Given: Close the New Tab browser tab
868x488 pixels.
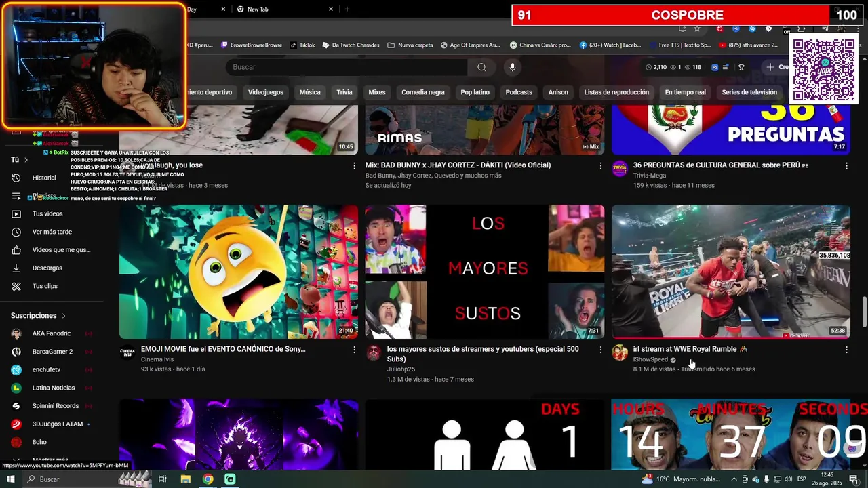Looking at the screenshot, I should [x=331, y=9].
